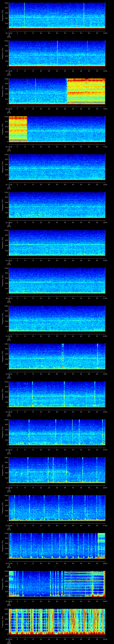Open the 20:19:00 spectrogram panel

tap(57, 243)
